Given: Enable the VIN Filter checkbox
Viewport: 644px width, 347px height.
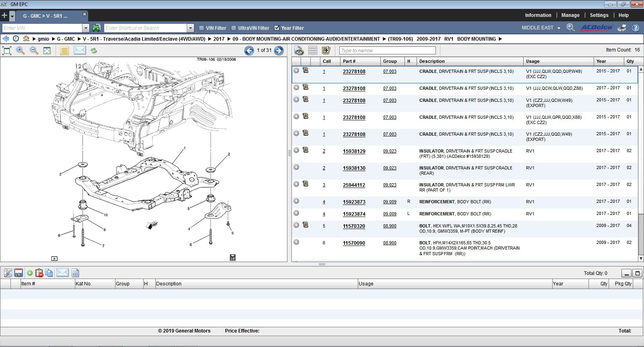Looking at the screenshot, I should point(202,28).
